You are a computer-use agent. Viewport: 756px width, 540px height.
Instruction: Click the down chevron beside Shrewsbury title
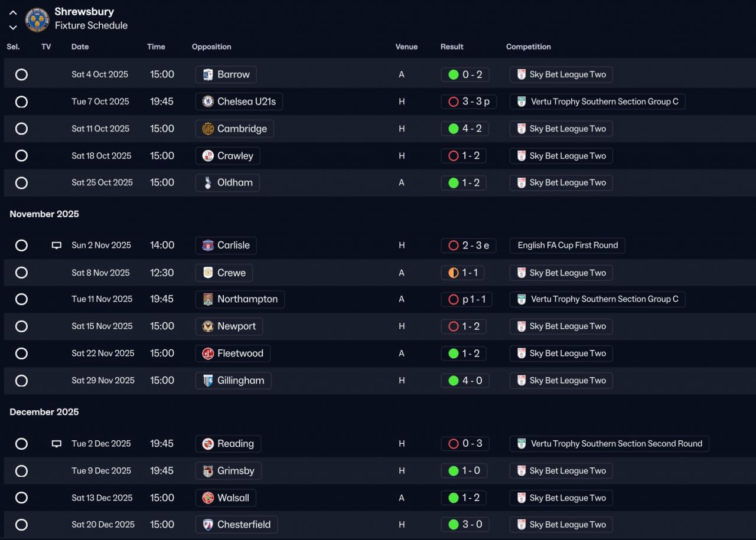pos(13,27)
